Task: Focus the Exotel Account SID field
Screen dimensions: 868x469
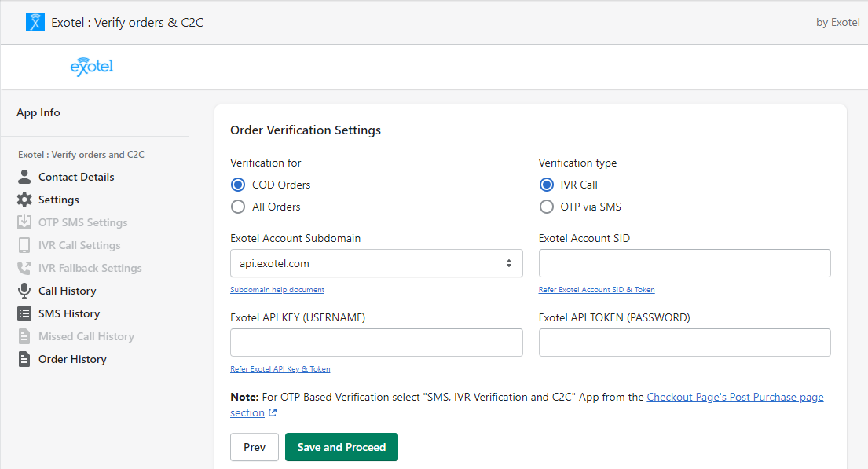Action: point(685,263)
